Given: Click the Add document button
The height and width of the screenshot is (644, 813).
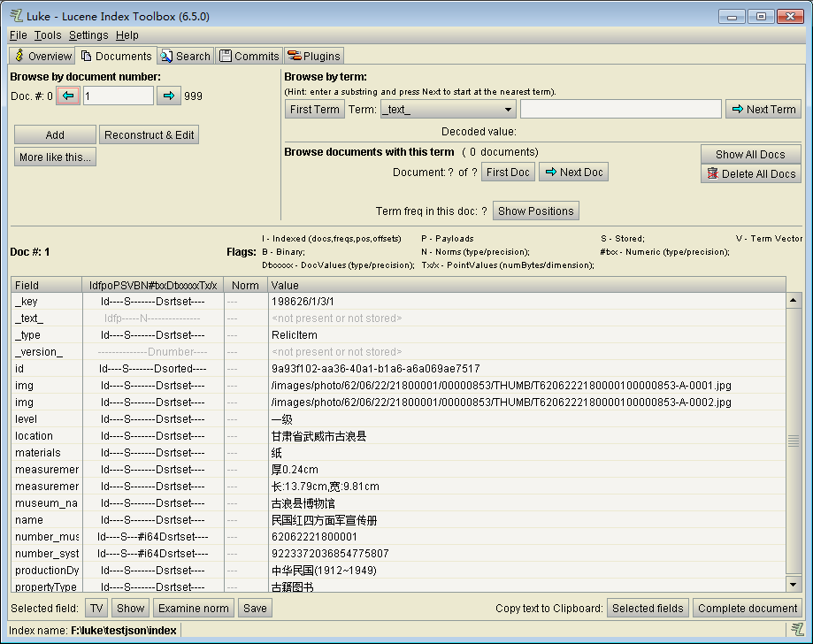Looking at the screenshot, I should click(55, 134).
